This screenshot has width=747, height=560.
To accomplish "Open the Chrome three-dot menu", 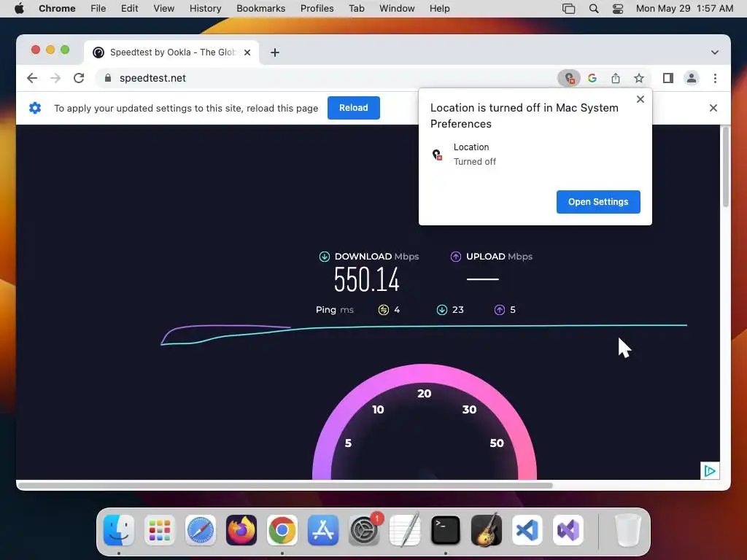I will tap(715, 78).
